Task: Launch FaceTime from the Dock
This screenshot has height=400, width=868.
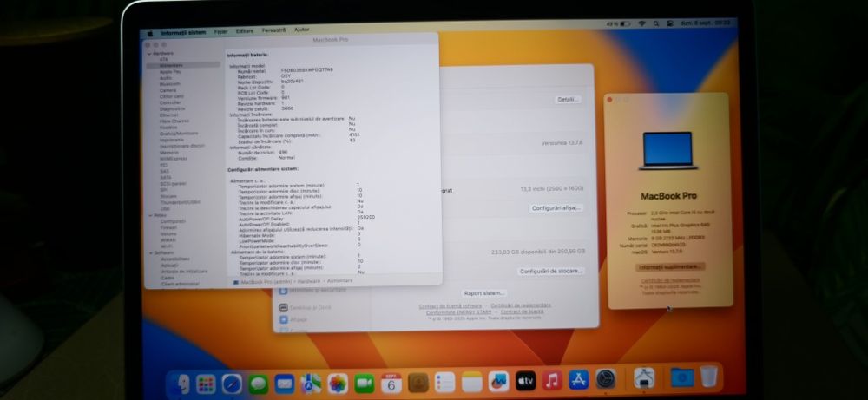Action: (x=365, y=383)
